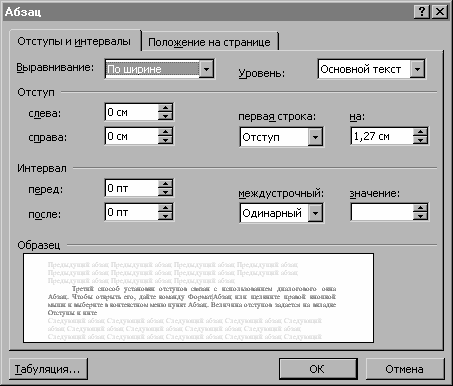Viewport: 453px width, 386px height.
Task: Decrease the перед spacing with down arrow
Action: (165, 192)
